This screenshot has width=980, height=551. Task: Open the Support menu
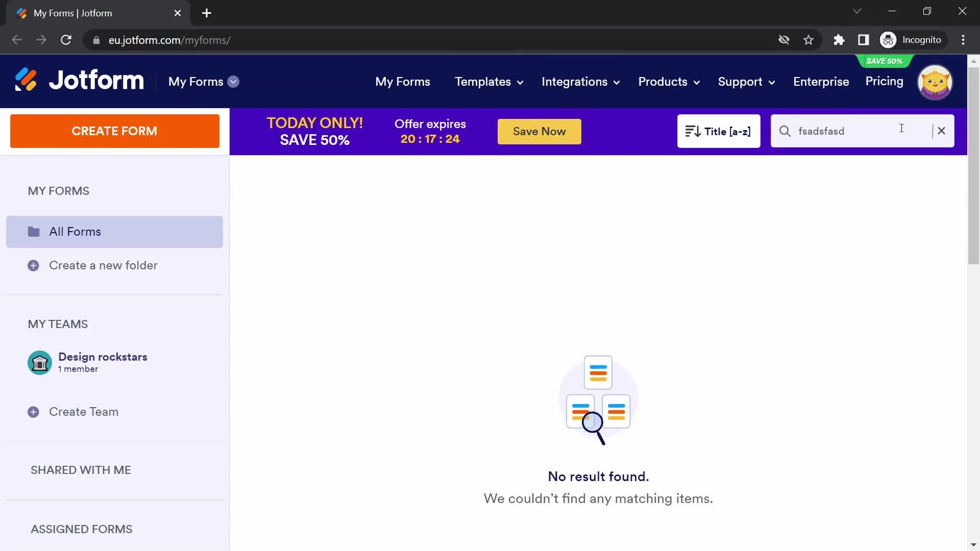[746, 82]
